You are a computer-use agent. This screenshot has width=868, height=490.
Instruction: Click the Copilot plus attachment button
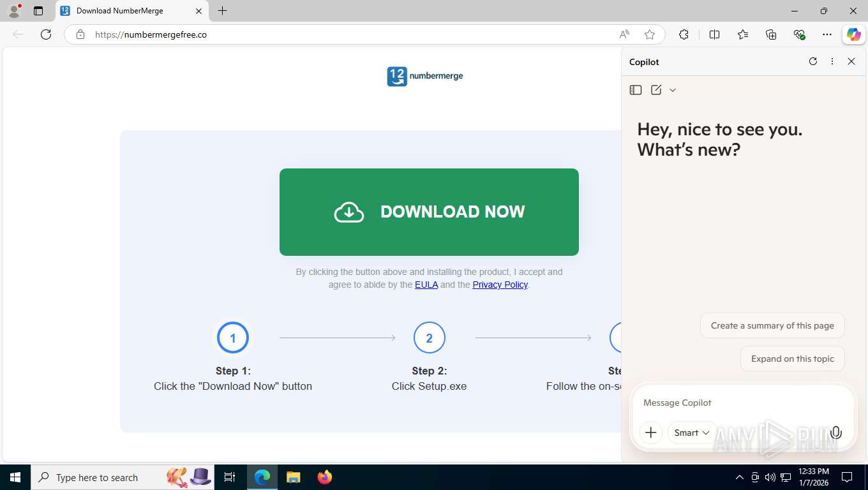pos(650,433)
